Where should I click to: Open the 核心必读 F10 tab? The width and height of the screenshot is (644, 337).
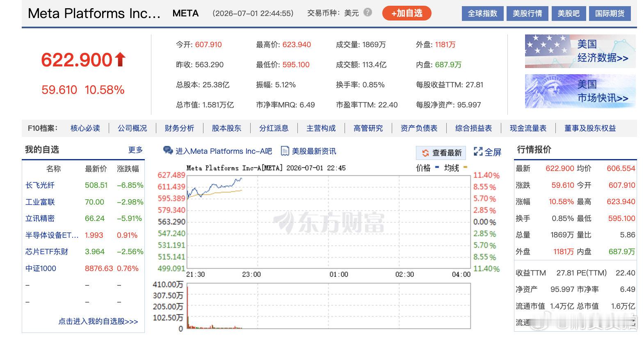85,128
